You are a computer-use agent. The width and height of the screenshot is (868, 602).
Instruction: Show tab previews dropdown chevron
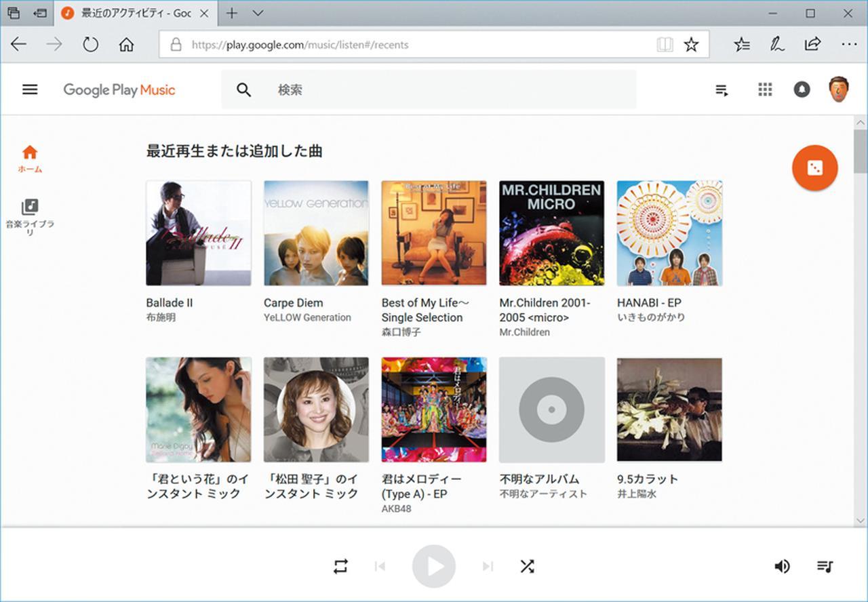[x=258, y=13]
